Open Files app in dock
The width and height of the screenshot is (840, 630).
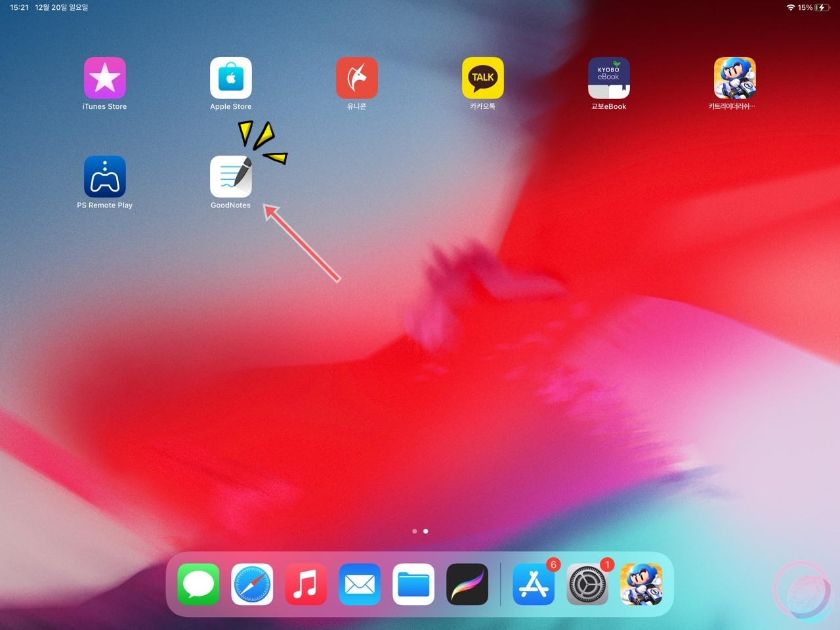(x=413, y=584)
